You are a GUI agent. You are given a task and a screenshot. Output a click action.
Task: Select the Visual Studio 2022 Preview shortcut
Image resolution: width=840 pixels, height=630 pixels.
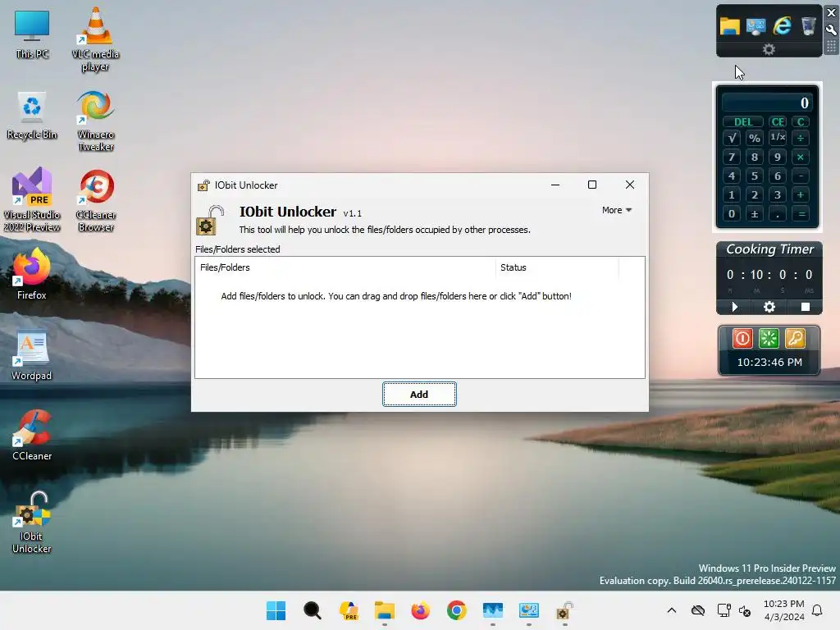pos(32,199)
